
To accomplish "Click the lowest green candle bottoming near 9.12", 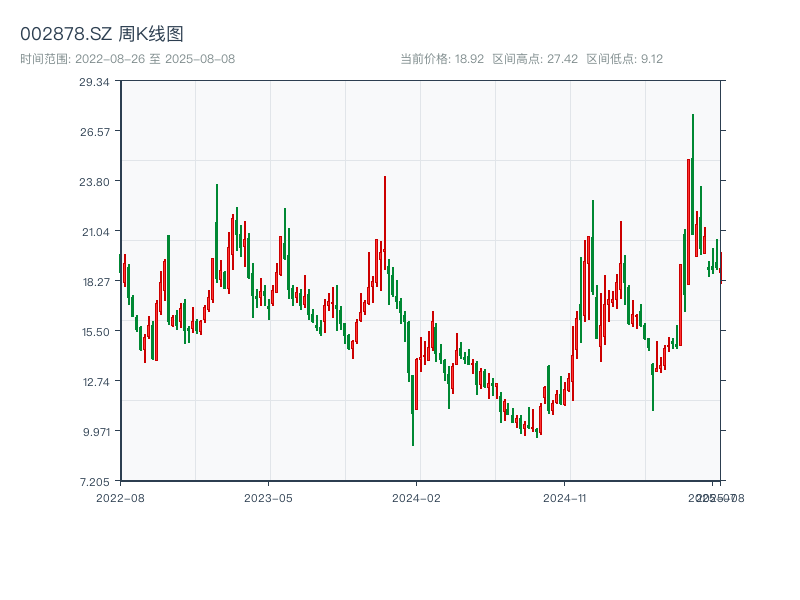I will click(412, 410).
